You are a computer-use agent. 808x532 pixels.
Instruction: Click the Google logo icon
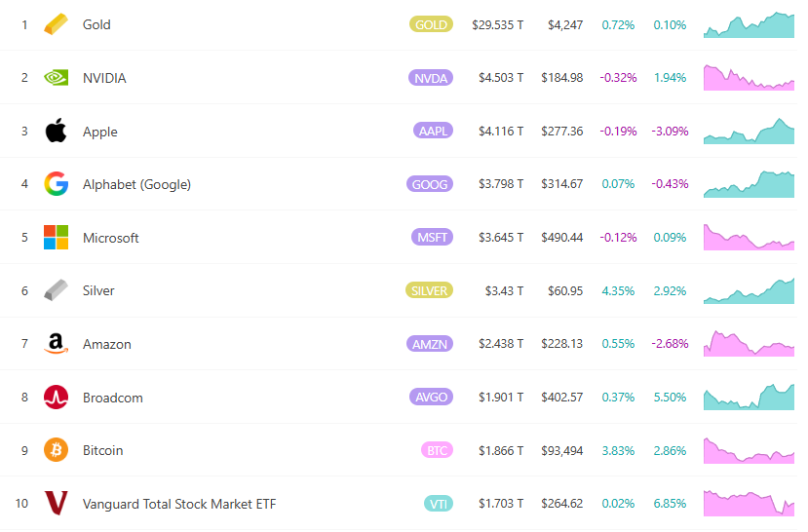(x=57, y=184)
